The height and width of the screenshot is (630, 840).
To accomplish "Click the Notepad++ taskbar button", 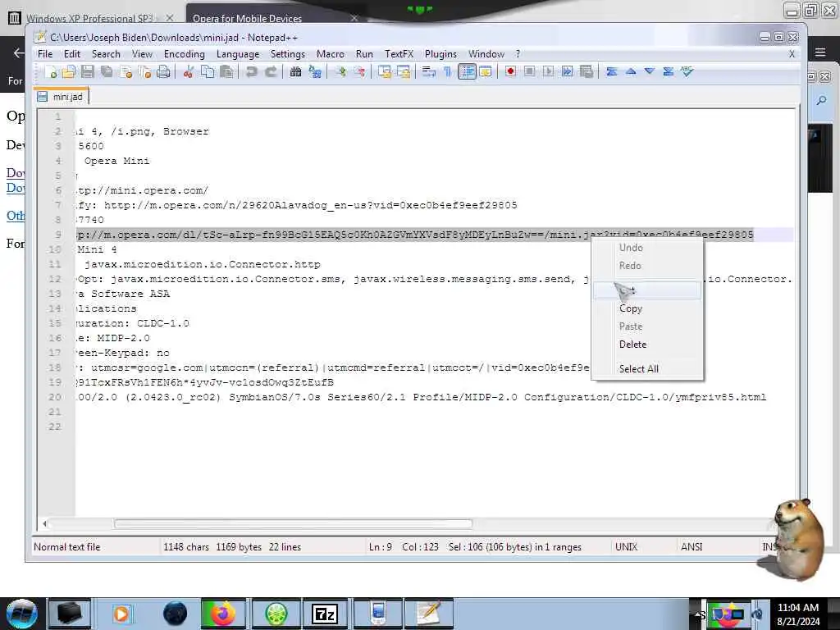I will click(428, 614).
